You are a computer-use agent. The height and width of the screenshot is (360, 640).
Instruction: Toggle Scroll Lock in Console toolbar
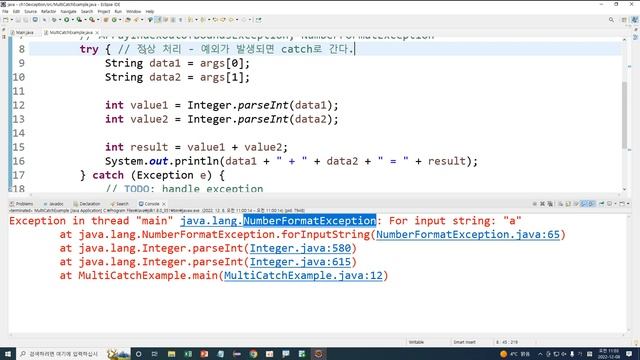(567, 203)
